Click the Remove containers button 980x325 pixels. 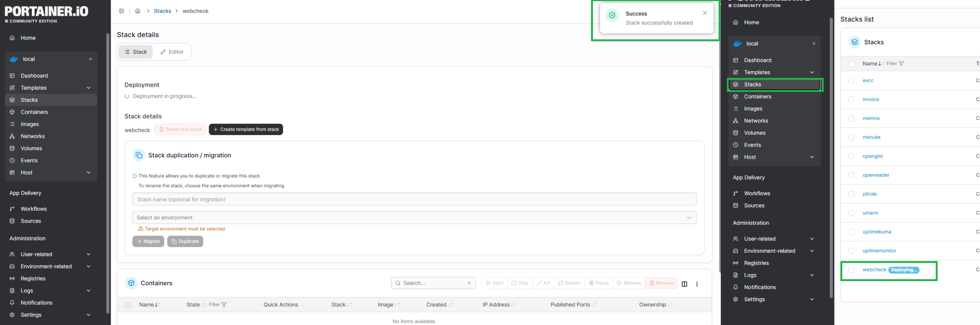[x=661, y=283]
